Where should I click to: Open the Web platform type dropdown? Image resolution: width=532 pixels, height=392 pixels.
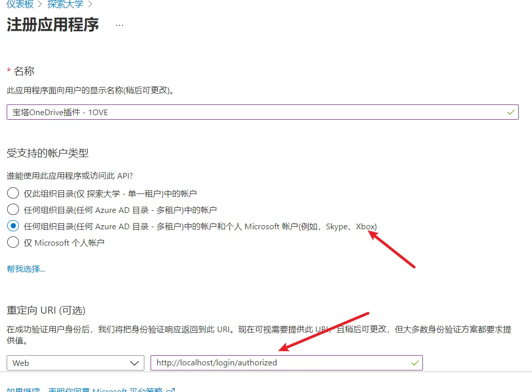pyautogui.click(x=75, y=363)
